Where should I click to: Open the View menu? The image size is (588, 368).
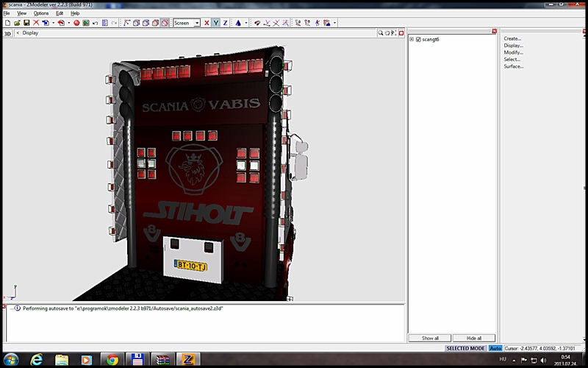click(x=22, y=13)
